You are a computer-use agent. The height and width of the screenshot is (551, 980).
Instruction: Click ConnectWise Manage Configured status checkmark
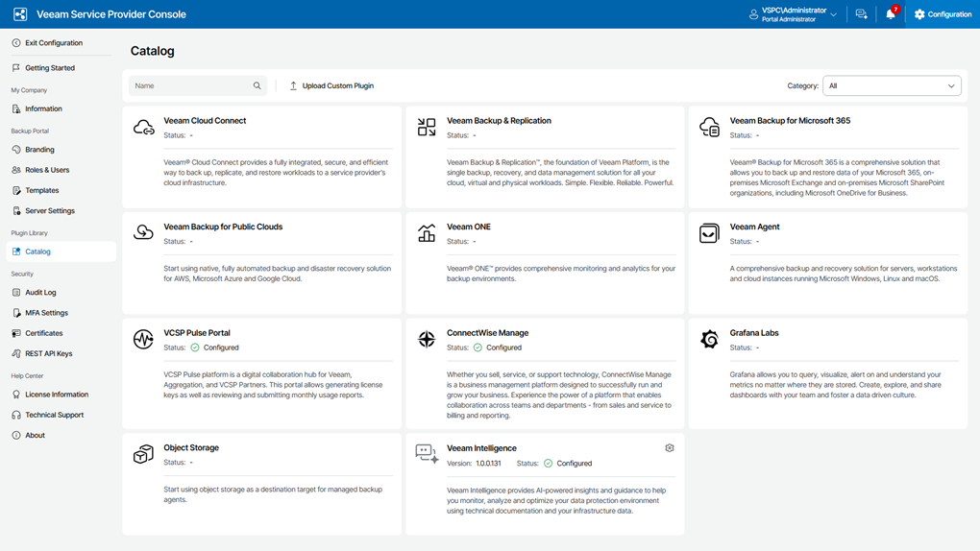pos(478,347)
